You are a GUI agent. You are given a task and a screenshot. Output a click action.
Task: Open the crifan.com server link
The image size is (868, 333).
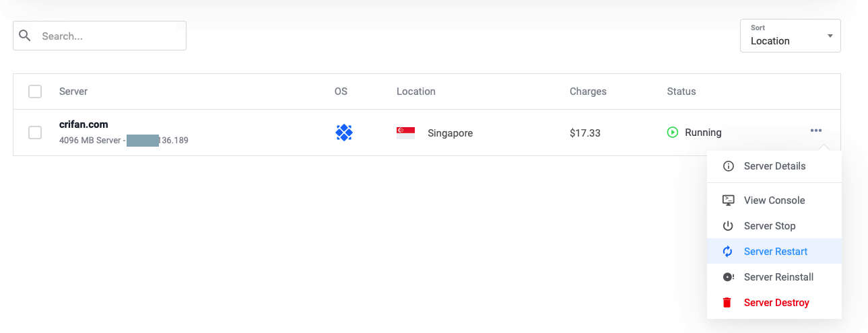click(x=84, y=124)
